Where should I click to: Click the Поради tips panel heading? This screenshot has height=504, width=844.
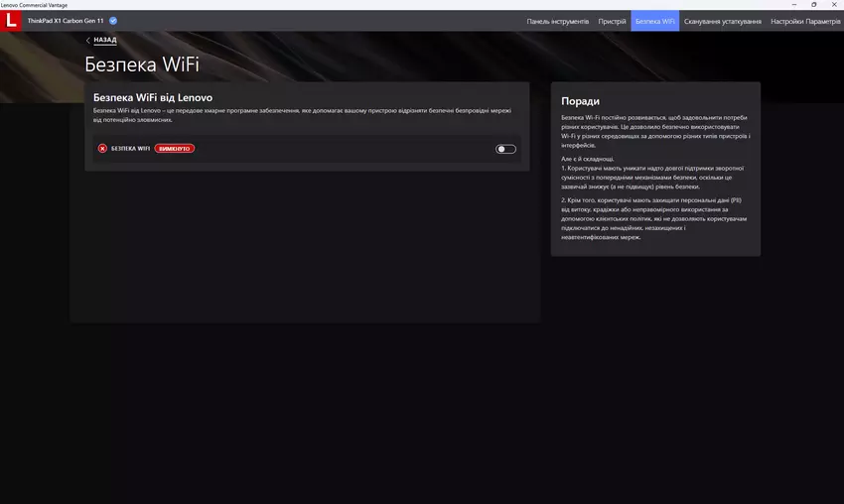pos(580,101)
